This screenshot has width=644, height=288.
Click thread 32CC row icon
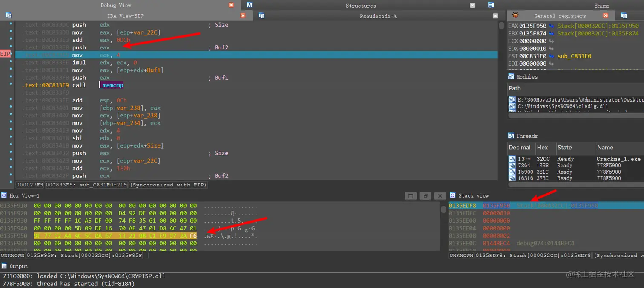tap(512, 159)
